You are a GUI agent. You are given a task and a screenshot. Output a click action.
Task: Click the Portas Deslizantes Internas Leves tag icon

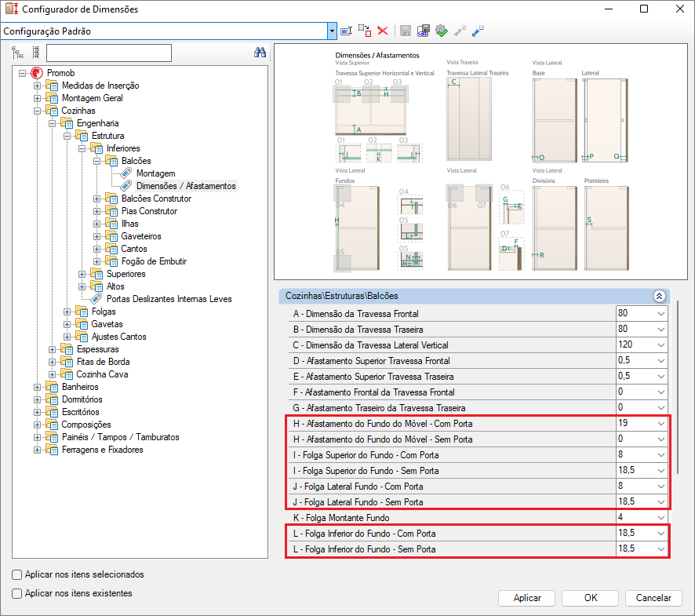[x=96, y=298]
